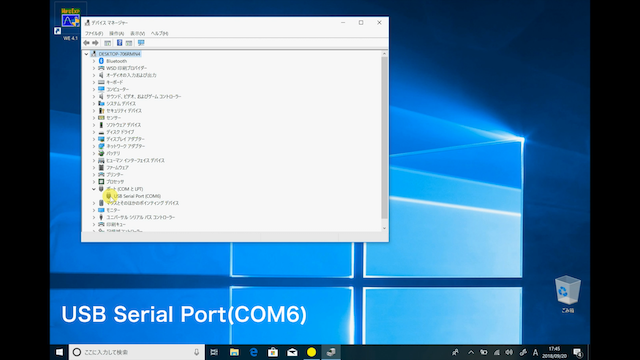This screenshot has height=360, width=640.
Task: Show hidden system tray icons chevron
Action: click(471, 352)
